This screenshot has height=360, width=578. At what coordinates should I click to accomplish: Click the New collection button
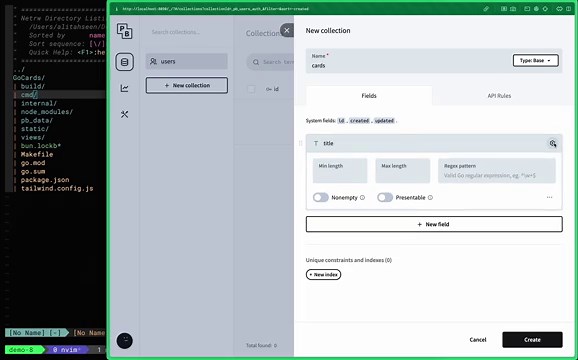pos(187,85)
